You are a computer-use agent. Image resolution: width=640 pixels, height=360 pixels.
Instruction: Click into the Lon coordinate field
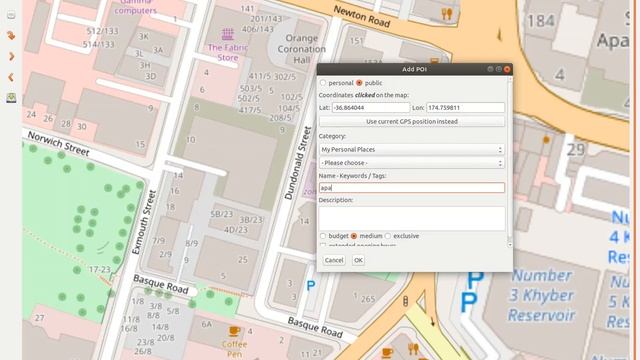(465, 108)
